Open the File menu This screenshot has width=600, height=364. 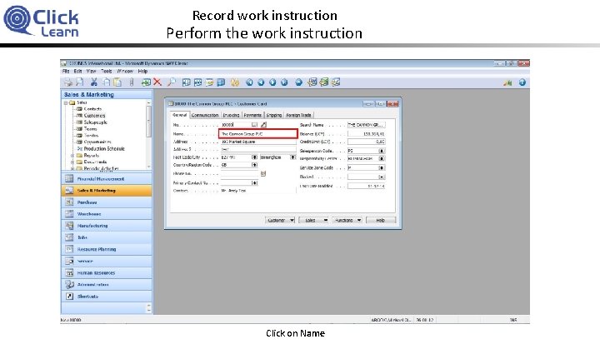(66, 71)
